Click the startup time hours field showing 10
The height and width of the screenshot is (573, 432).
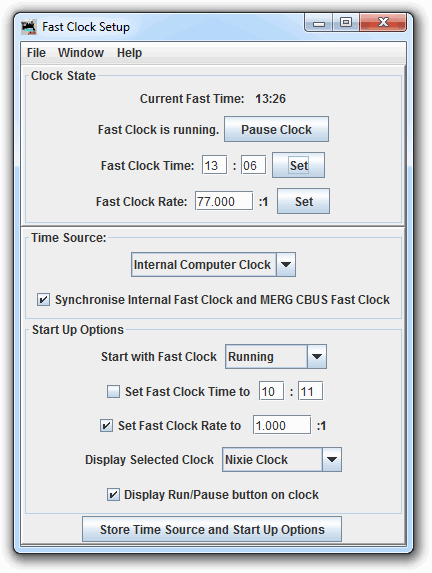pyautogui.click(x=272, y=391)
